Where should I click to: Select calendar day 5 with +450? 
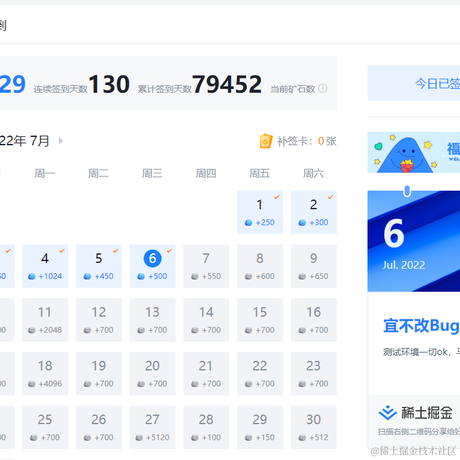[99, 266]
